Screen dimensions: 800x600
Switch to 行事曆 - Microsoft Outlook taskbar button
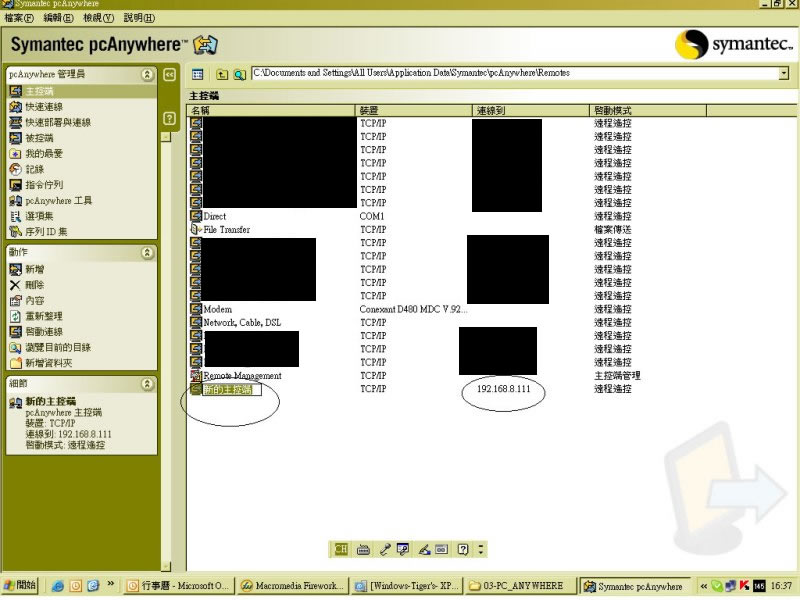pyautogui.click(x=179, y=586)
